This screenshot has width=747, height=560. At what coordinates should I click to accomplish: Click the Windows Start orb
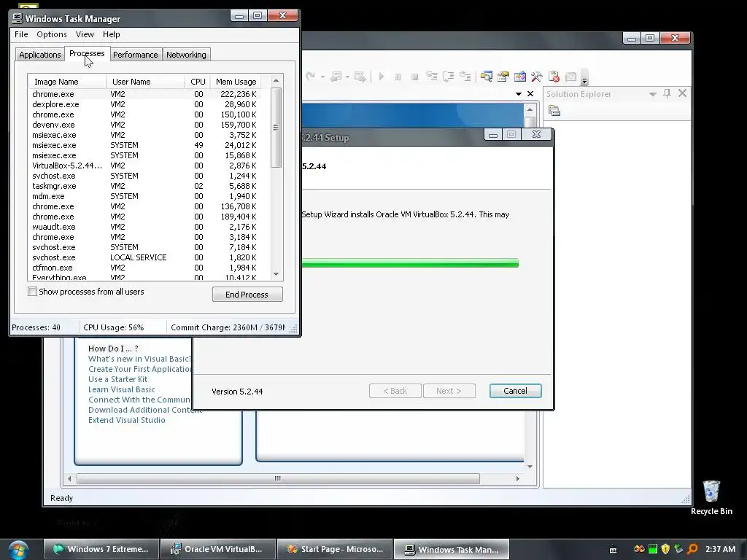[x=18, y=549]
